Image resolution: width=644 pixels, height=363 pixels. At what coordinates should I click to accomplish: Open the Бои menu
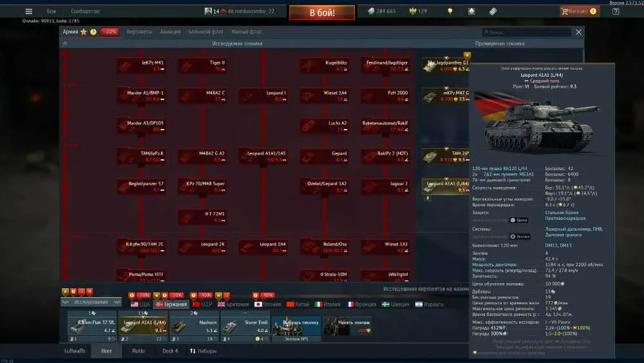coord(52,12)
